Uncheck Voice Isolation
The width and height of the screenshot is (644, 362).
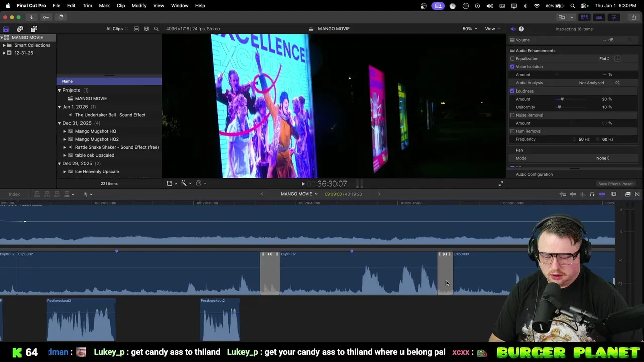click(x=512, y=67)
